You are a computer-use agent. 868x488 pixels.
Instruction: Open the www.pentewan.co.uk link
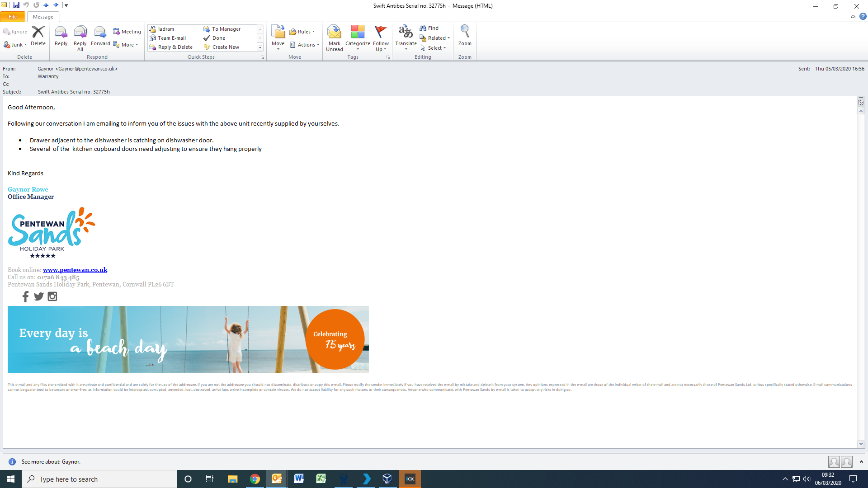click(x=75, y=270)
